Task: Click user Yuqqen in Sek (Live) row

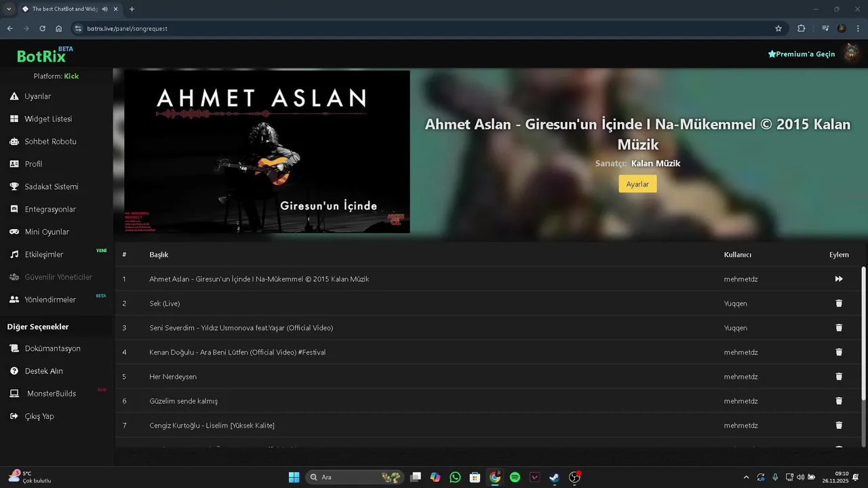Action: (x=736, y=304)
